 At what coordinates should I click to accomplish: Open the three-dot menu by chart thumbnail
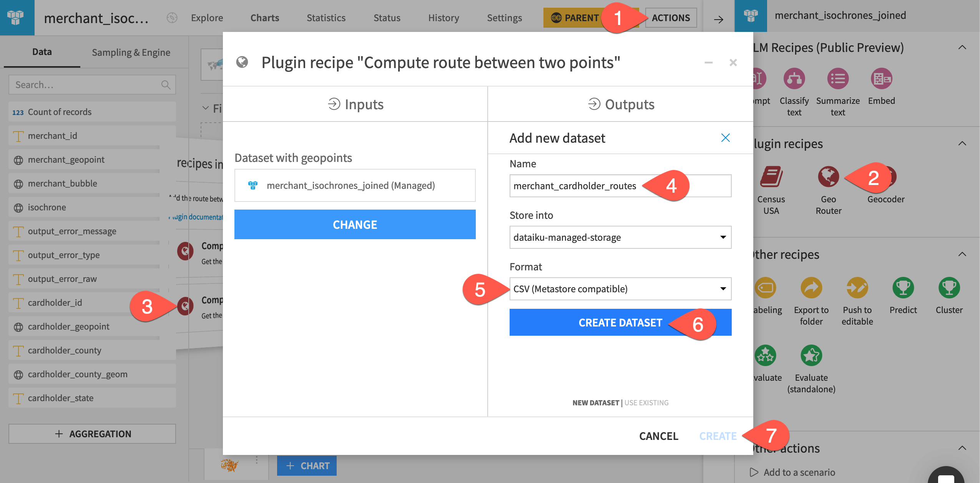(x=257, y=460)
